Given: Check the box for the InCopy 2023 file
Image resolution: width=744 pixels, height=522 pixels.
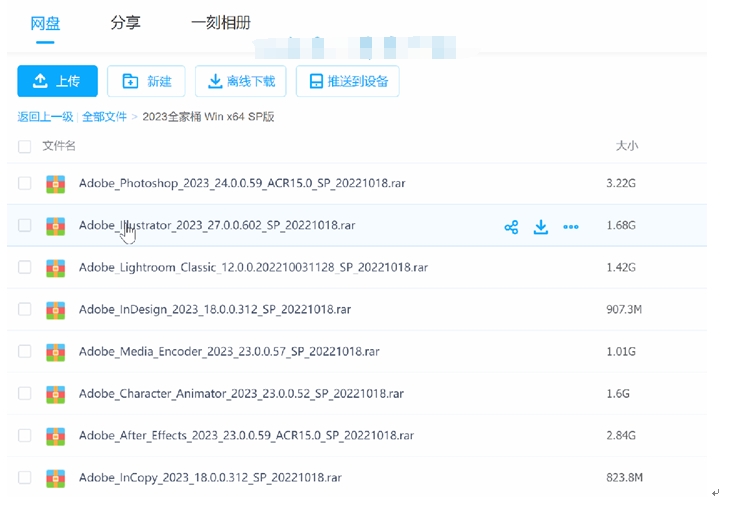Looking at the screenshot, I should click(25, 477).
